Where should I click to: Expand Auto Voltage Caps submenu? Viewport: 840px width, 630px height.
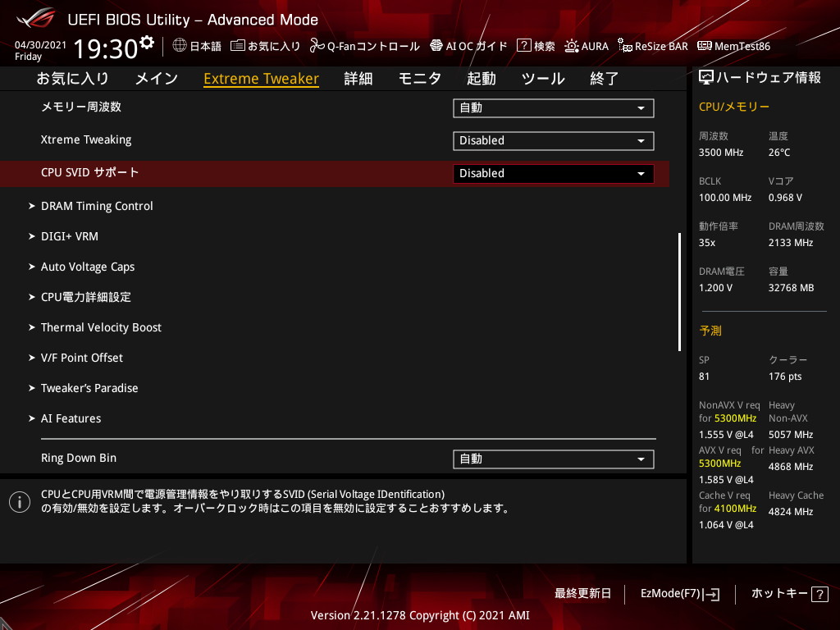pos(87,267)
